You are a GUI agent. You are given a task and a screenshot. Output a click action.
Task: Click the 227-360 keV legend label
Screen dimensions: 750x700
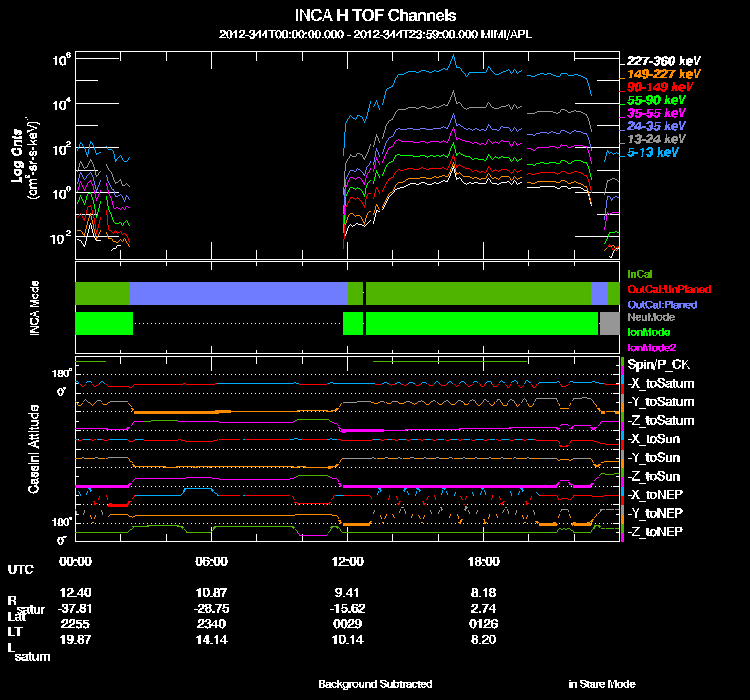point(662,61)
